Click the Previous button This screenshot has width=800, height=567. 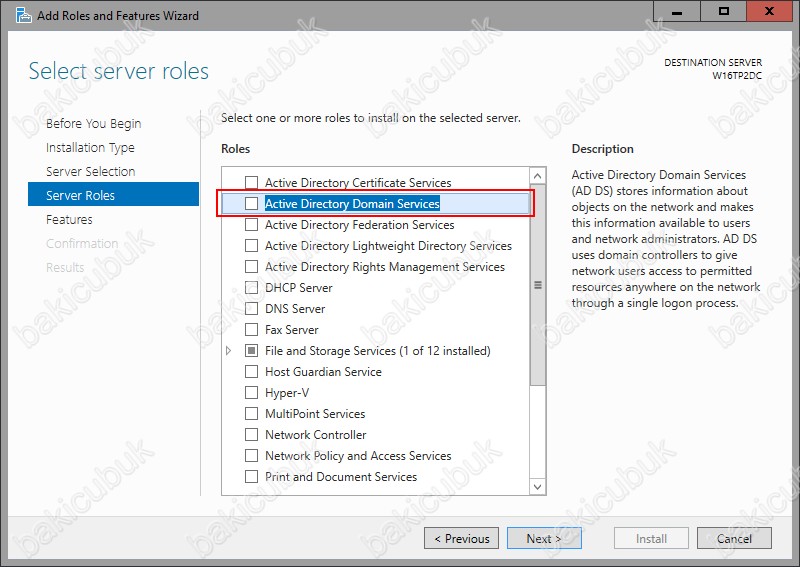click(461, 538)
